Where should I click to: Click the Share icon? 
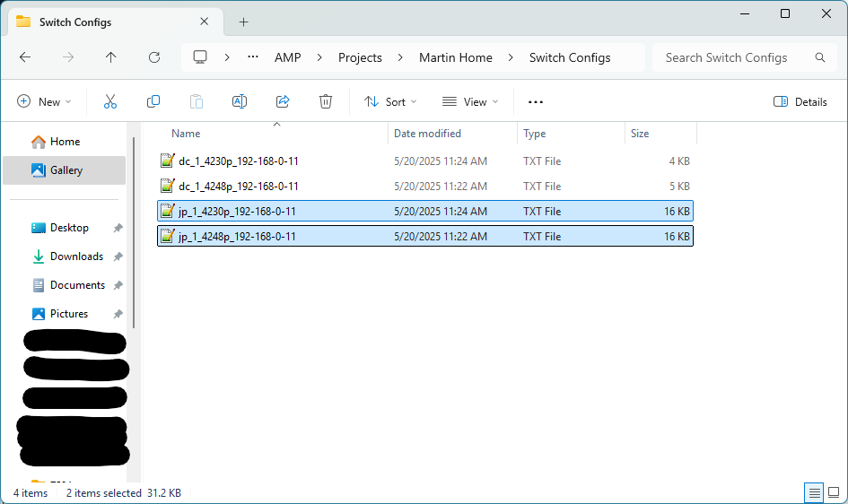pos(283,101)
